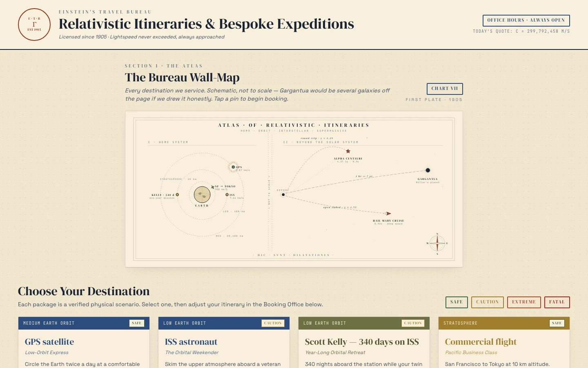Click the 'Choose Your Destination' heading
The width and height of the screenshot is (588, 368).
[84, 291]
